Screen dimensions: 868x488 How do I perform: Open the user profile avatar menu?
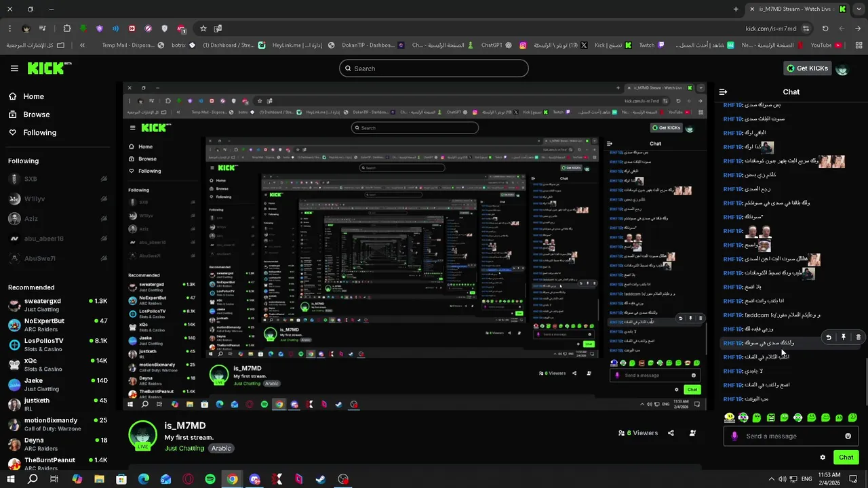(842, 68)
